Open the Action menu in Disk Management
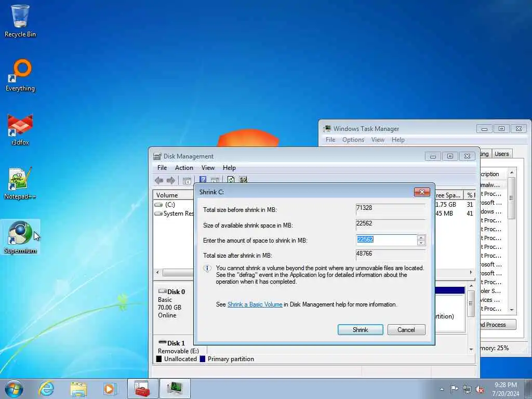532x399 pixels. click(184, 168)
